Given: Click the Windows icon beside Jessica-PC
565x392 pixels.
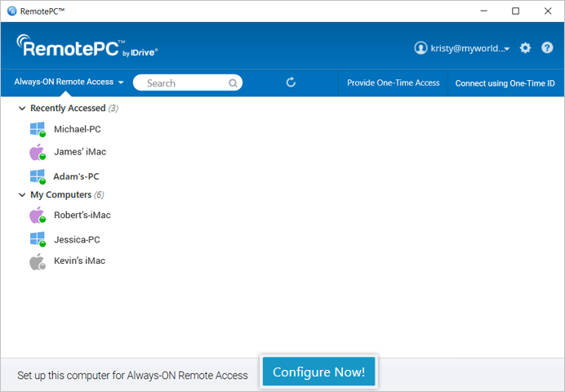Looking at the screenshot, I should coord(37,239).
